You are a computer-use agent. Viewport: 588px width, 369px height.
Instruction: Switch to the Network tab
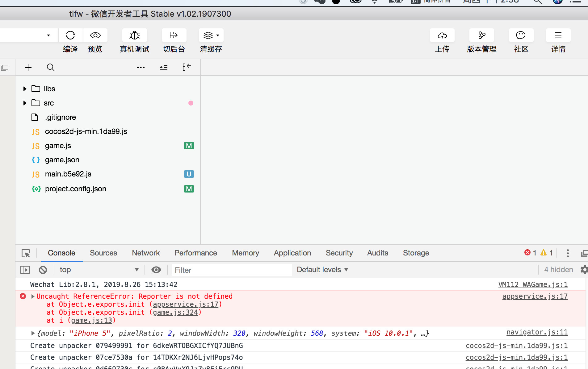(x=146, y=253)
